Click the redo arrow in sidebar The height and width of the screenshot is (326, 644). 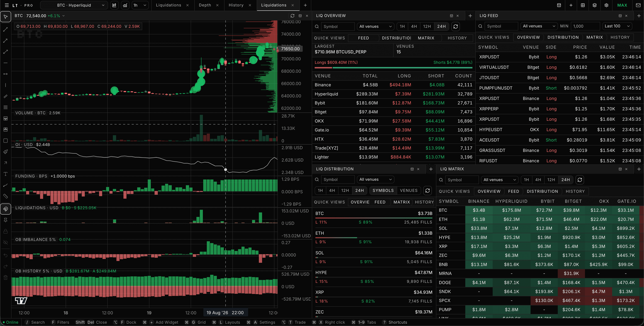[x=6, y=266]
